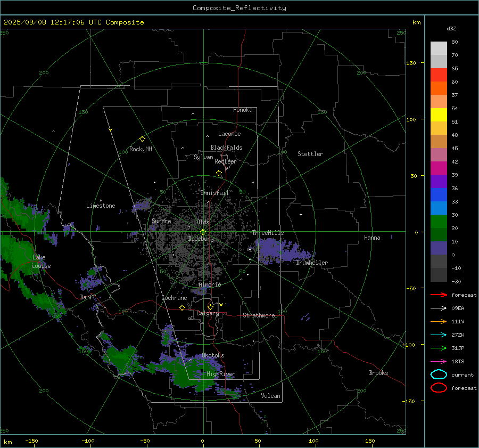Click the red swatch in dBZ legend
The height and width of the screenshot is (448, 479).
[439, 75]
